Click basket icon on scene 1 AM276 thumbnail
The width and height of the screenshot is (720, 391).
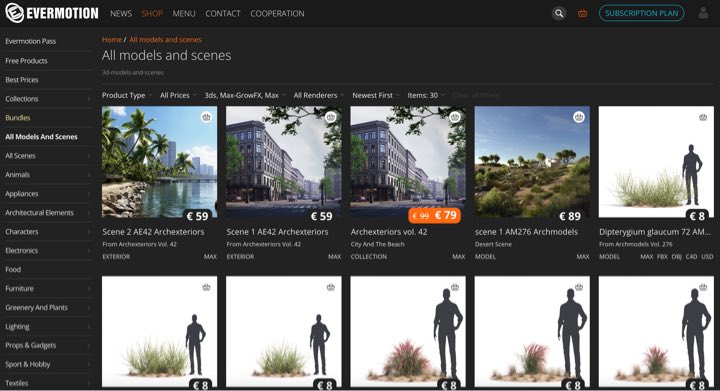[579, 117]
